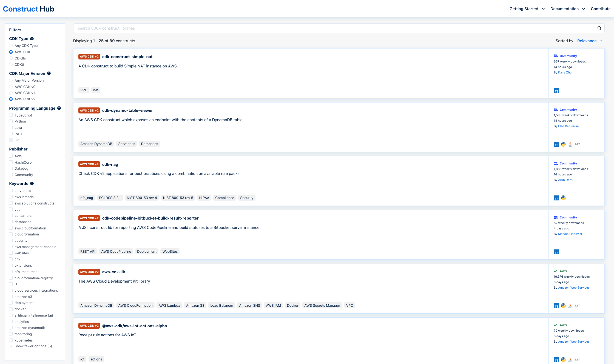Open the Documentation menu
Screen dimensions: 614x364
coord(567,9)
